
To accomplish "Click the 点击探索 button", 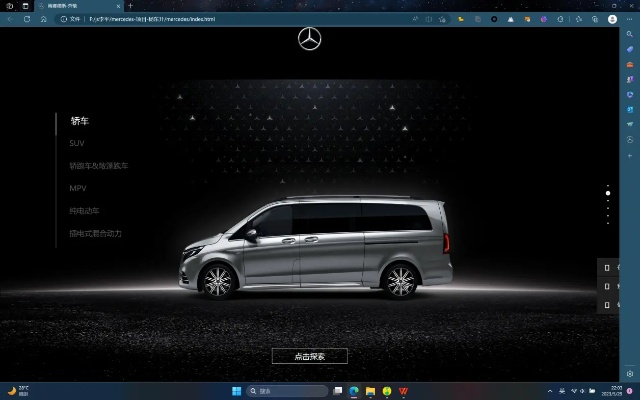I will click(x=310, y=356).
